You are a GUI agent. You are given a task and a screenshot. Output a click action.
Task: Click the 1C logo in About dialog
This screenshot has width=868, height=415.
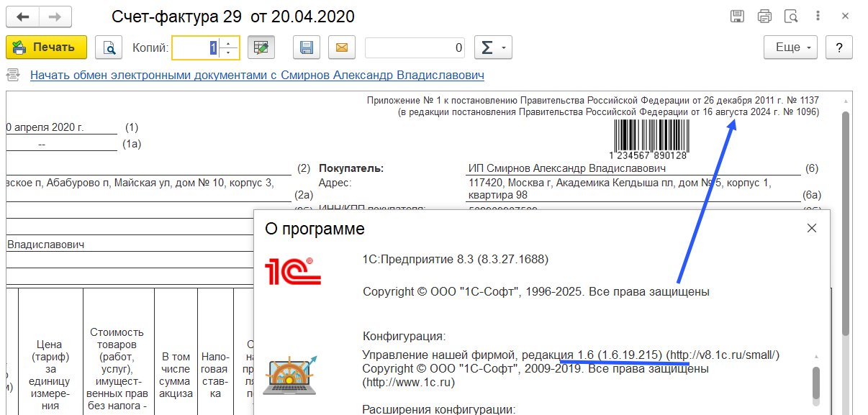(293, 271)
